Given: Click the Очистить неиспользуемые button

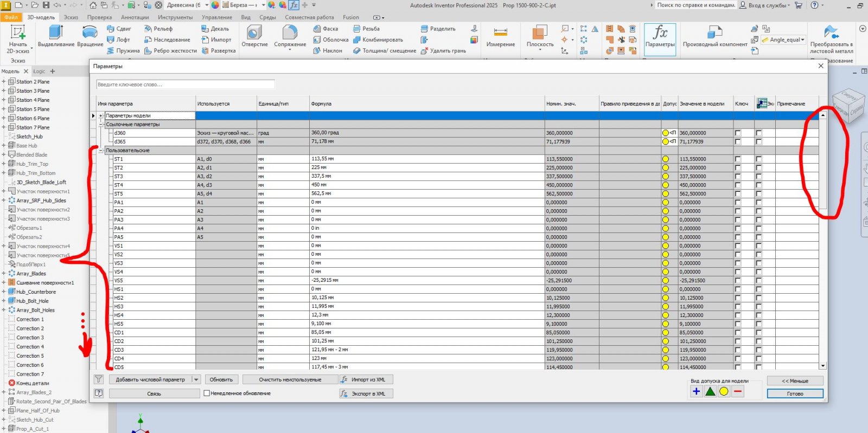Looking at the screenshot, I should [290, 379].
